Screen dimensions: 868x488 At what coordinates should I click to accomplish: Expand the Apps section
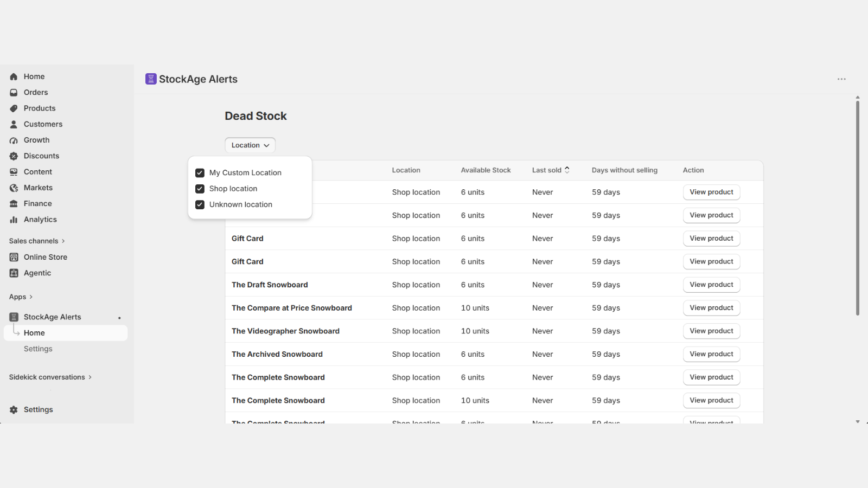(21, 297)
